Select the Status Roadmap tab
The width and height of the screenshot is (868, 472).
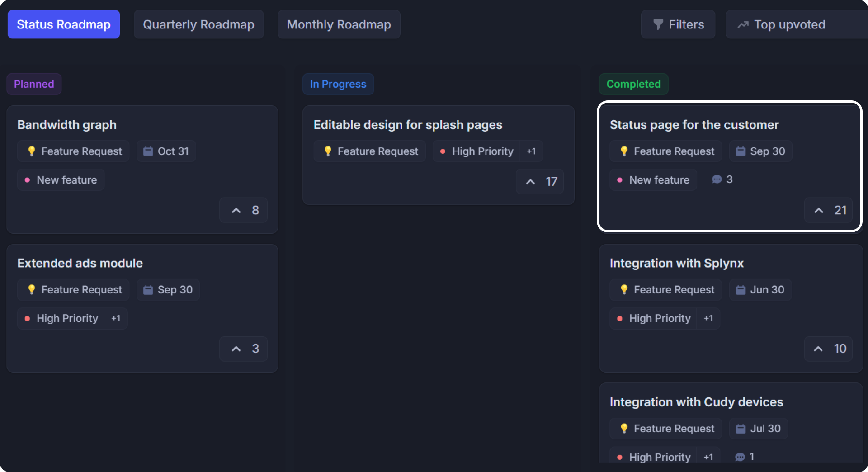[x=64, y=24]
